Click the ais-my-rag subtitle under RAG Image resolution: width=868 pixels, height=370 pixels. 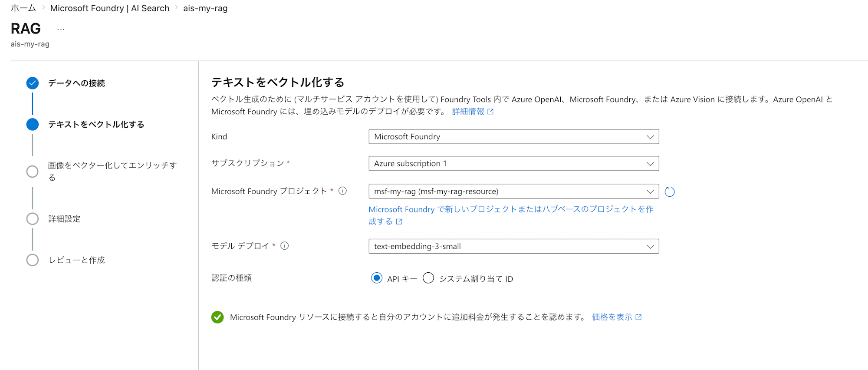(x=30, y=44)
